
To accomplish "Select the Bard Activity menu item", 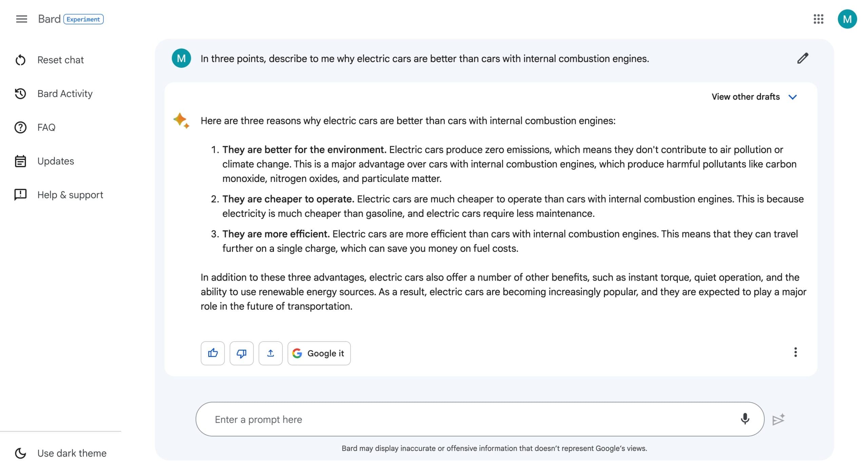I will point(65,93).
